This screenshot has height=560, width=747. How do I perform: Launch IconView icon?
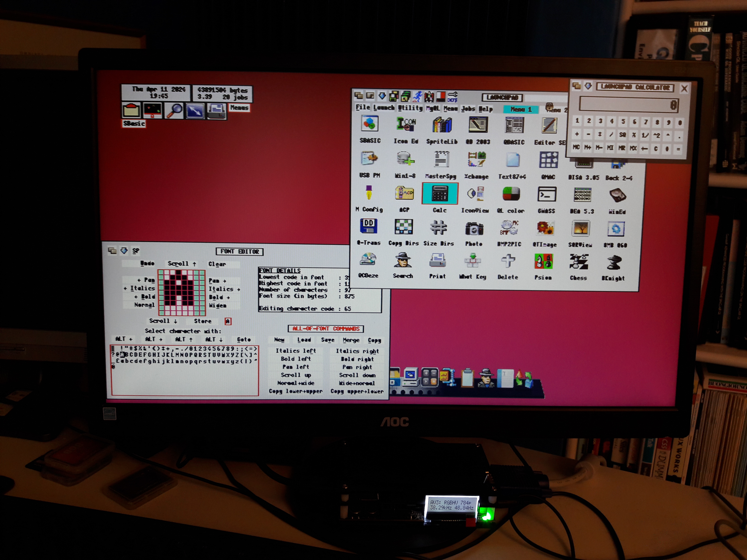(x=476, y=194)
